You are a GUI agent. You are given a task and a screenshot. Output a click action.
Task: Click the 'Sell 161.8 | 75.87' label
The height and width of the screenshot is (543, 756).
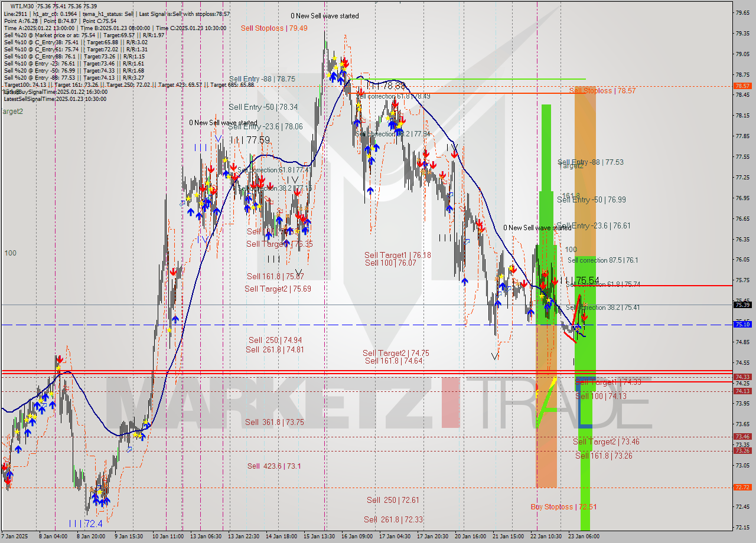[275, 276]
